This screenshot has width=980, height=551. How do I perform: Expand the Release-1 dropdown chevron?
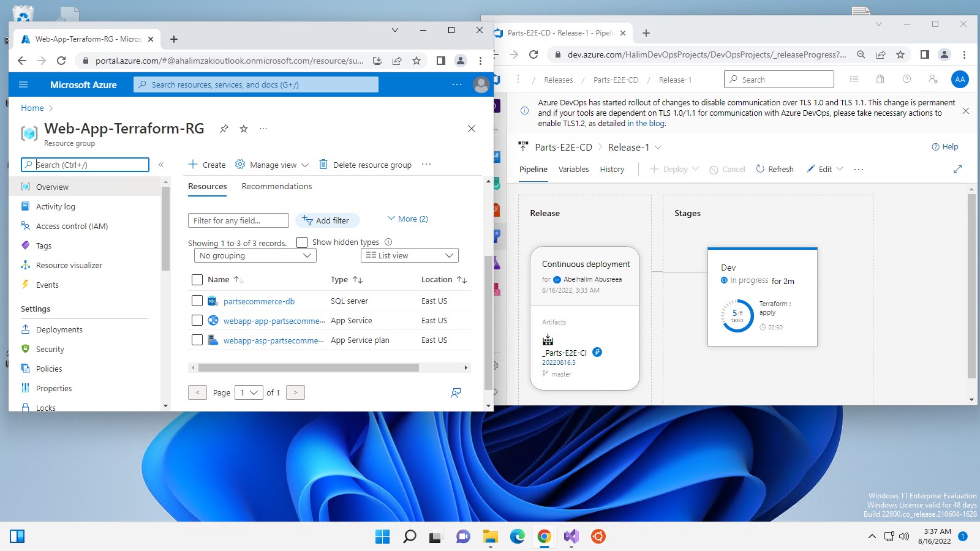[x=658, y=147]
